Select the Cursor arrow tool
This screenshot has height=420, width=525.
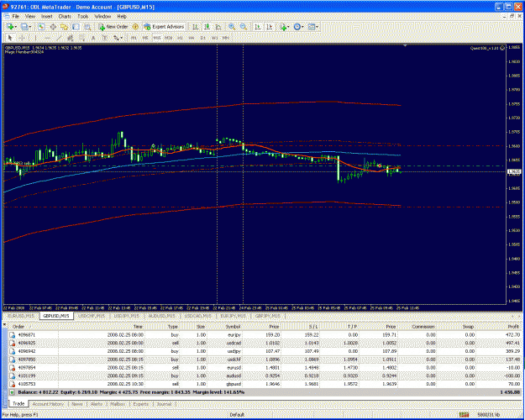(10, 38)
